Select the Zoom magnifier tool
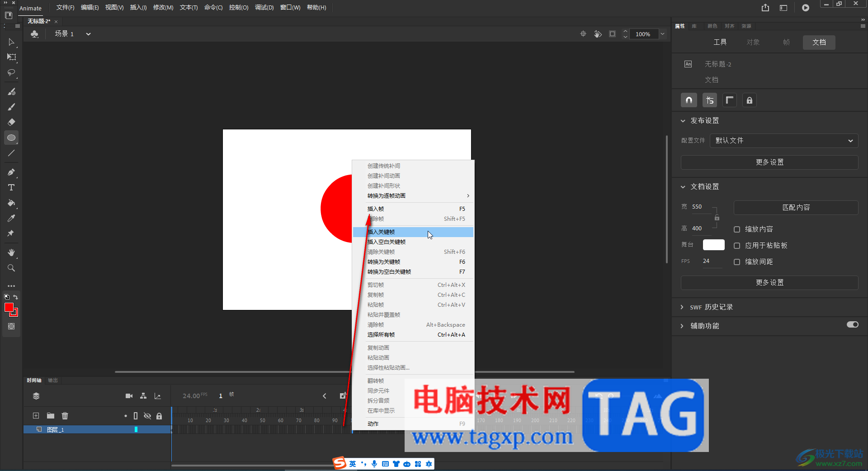868x471 pixels. [x=11, y=268]
